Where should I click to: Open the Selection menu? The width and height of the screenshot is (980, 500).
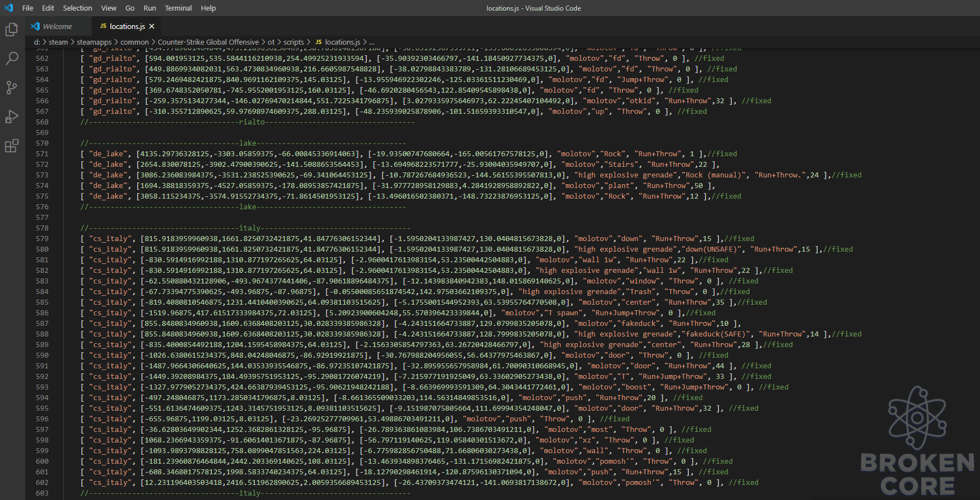tap(78, 8)
